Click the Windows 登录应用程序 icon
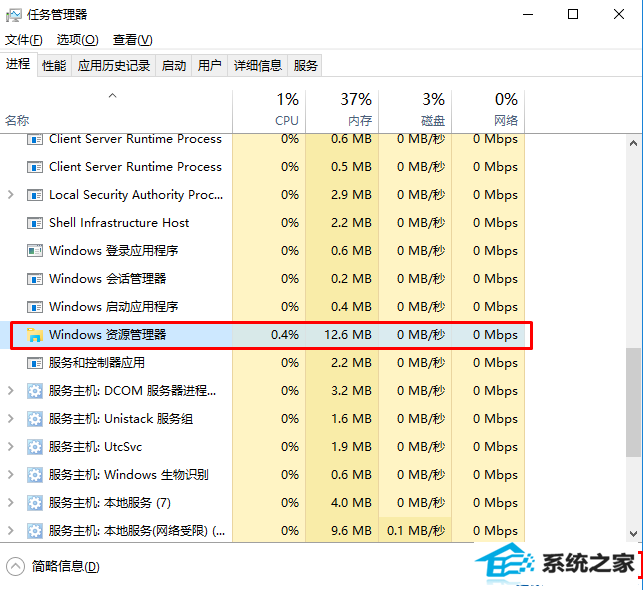Image resolution: width=643 pixels, height=590 pixels. [35, 251]
